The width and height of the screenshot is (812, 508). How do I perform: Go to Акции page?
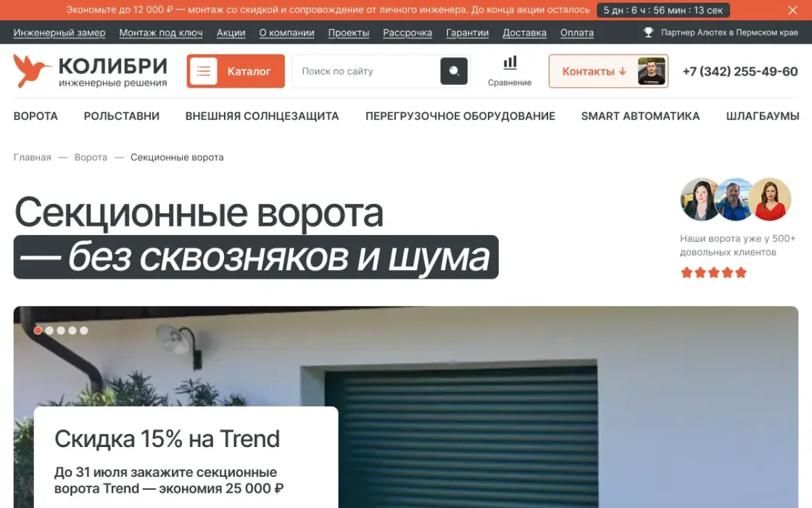(231, 33)
